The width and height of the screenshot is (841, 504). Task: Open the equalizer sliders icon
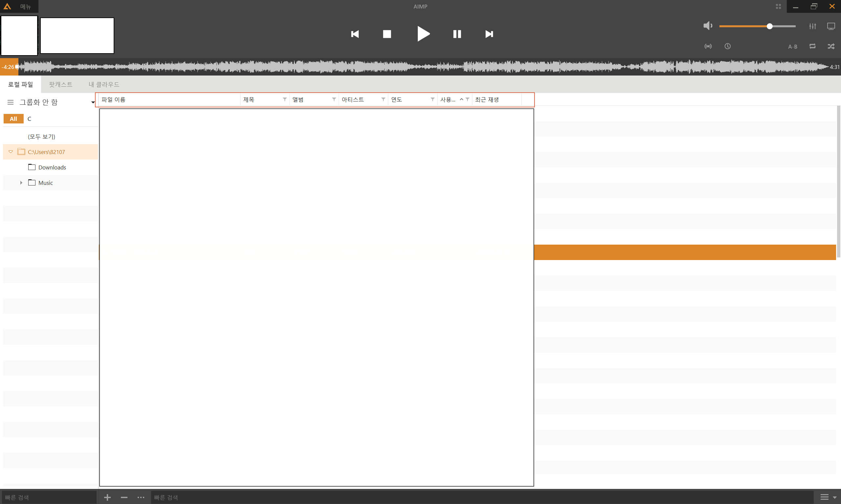click(x=812, y=26)
